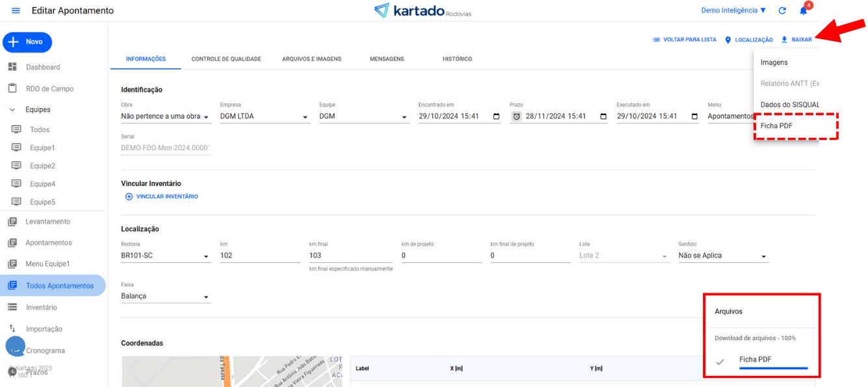The width and height of the screenshot is (868, 387).
Task: Click the alarm clock icon beside Prazo
Action: click(517, 116)
